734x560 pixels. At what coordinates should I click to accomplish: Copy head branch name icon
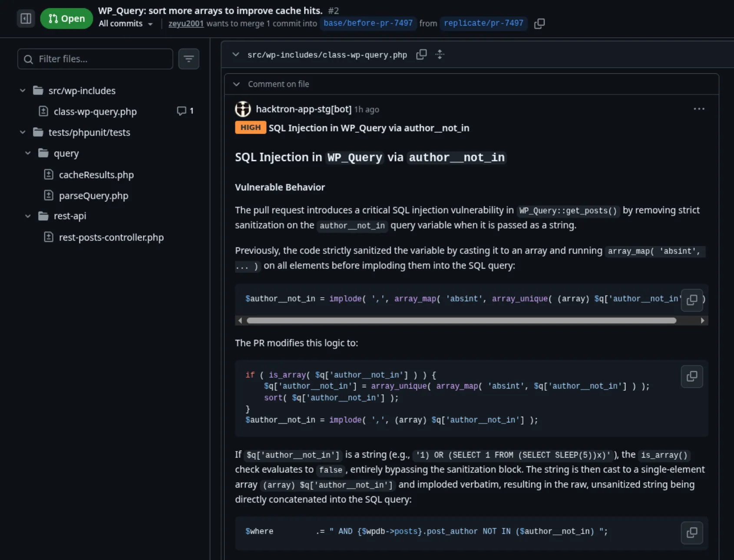[539, 23]
